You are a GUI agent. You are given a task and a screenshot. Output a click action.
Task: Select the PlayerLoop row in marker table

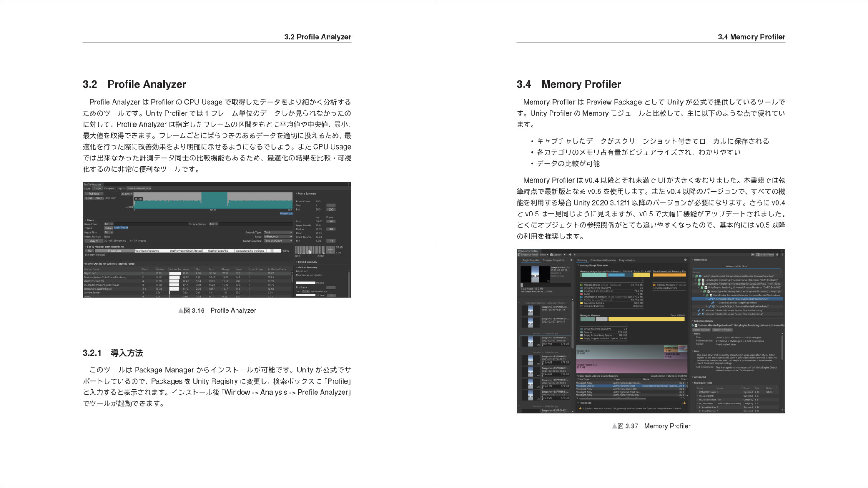tap(187, 273)
